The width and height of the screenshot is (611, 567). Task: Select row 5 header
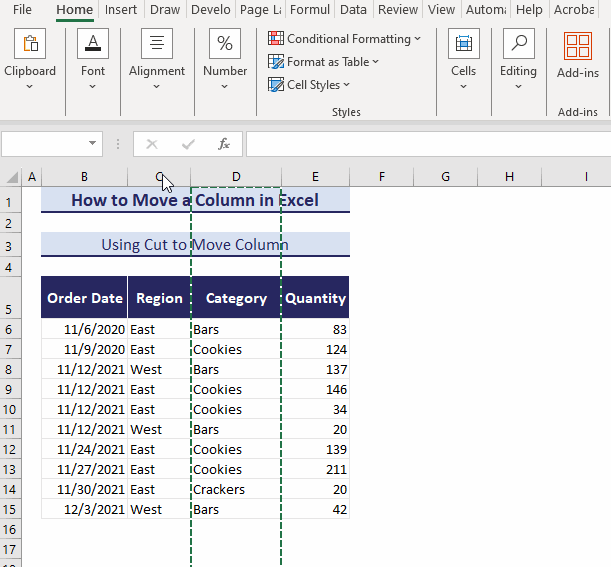point(10,298)
